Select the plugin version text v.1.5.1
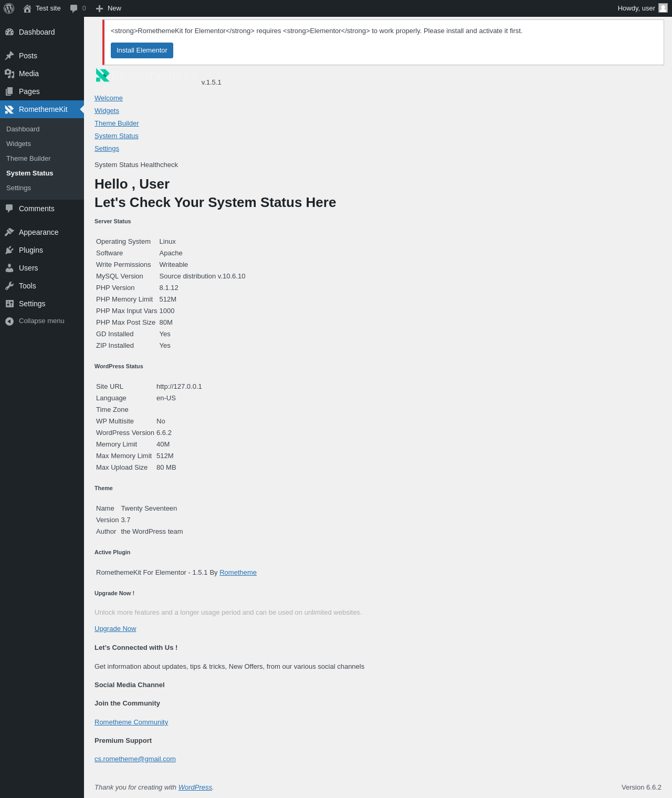This screenshot has height=798, width=672. 212,82
